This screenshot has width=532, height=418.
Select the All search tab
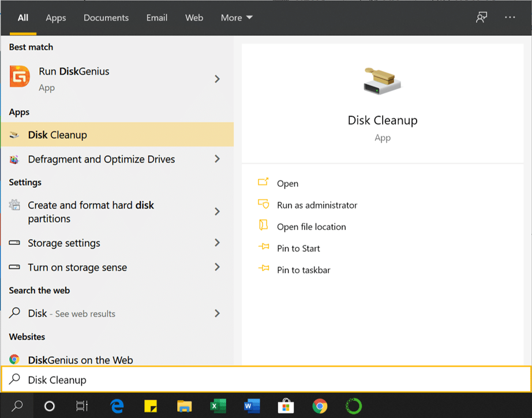(23, 18)
